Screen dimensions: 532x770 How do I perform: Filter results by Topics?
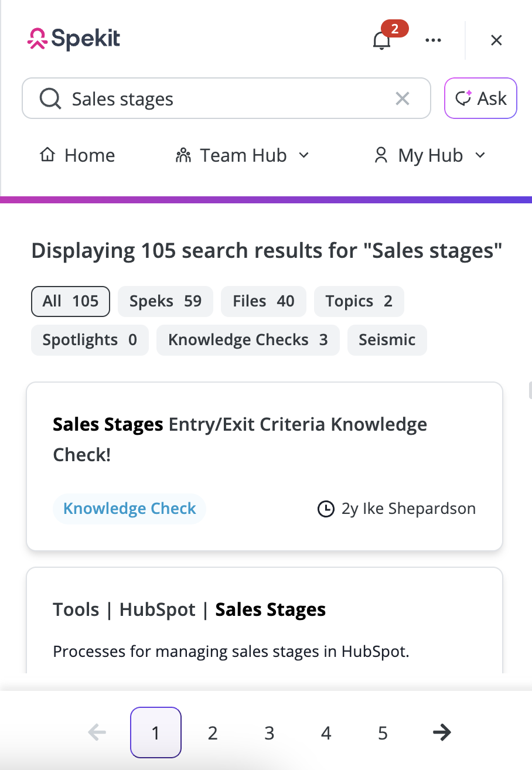(359, 301)
